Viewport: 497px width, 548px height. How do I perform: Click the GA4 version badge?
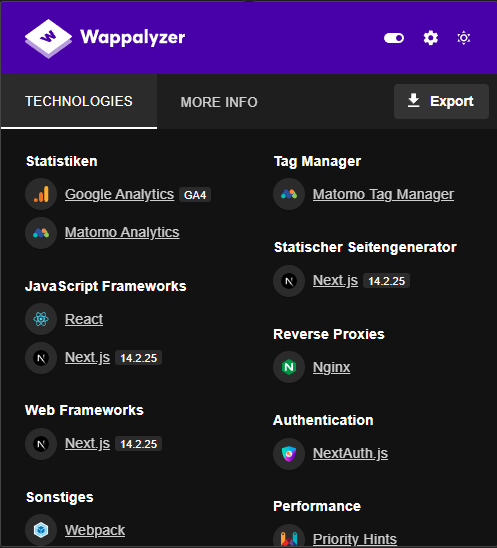tap(195, 195)
